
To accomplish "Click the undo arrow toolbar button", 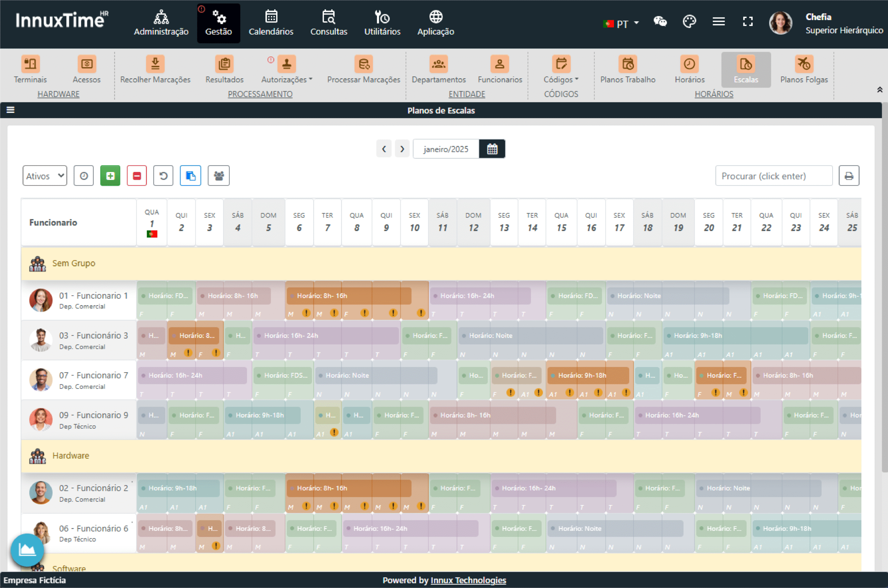I will [163, 176].
